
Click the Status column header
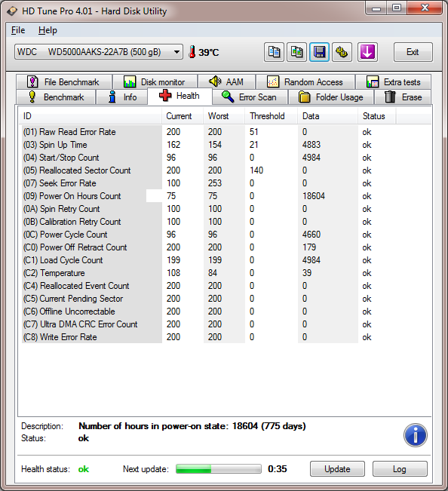click(x=376, y=116)
